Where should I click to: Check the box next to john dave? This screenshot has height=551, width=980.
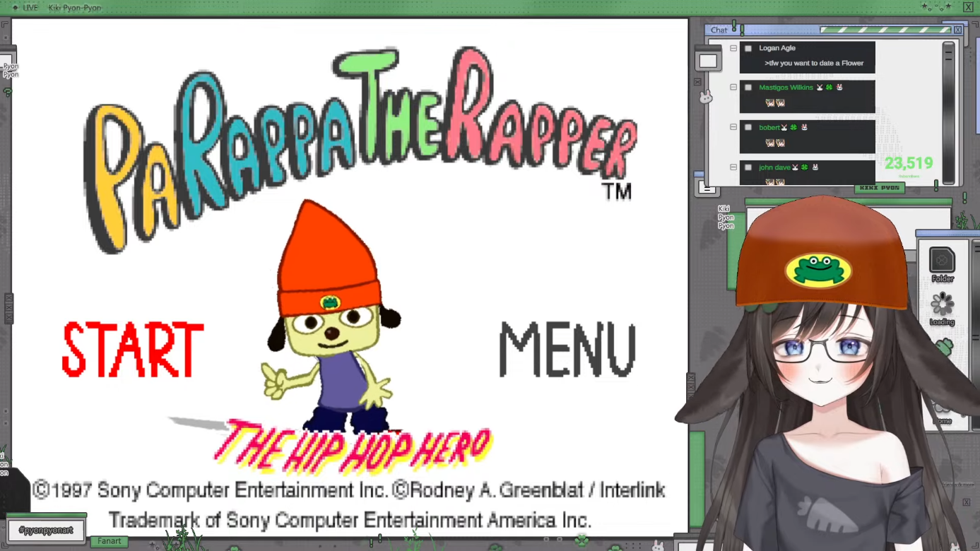click(748, 167)
